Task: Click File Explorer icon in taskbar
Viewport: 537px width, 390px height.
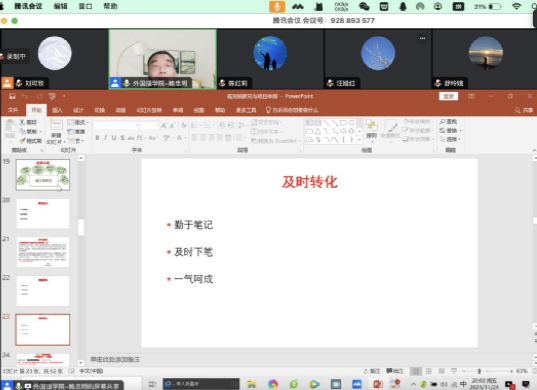Action: 252,384
